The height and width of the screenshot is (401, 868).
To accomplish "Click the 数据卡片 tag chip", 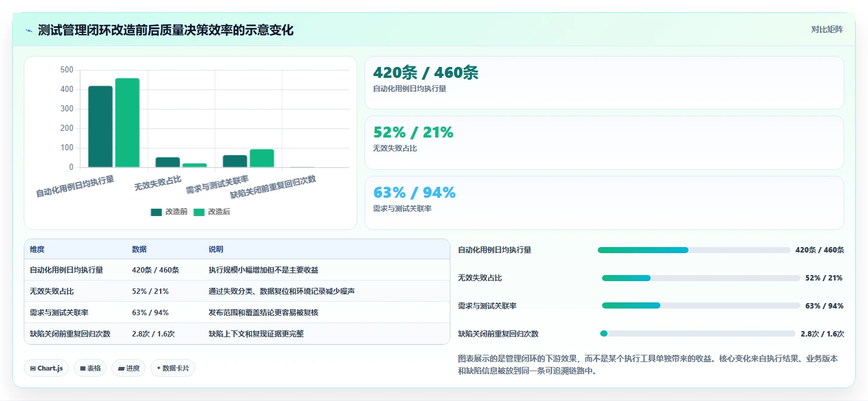I will pos(173,368).
